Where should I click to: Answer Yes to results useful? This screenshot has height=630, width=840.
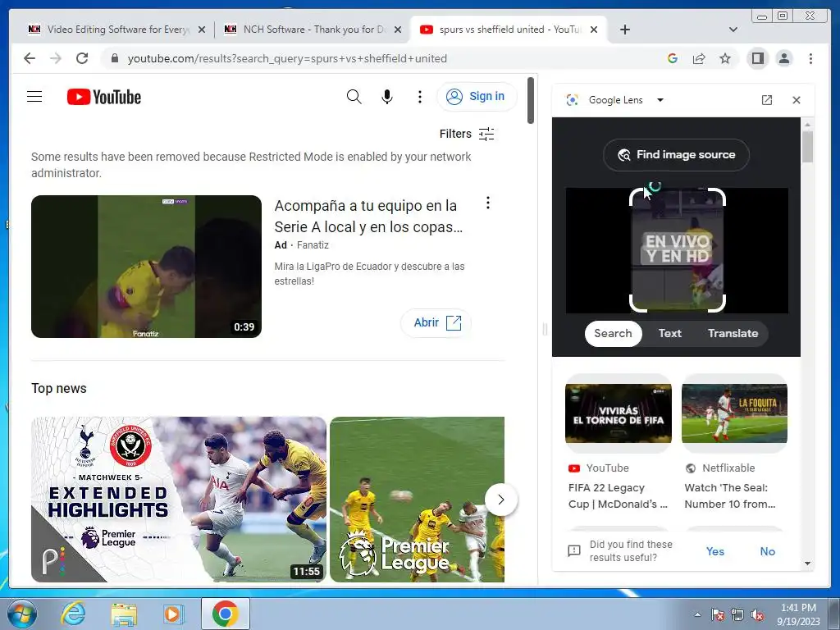tap(715, 551)
